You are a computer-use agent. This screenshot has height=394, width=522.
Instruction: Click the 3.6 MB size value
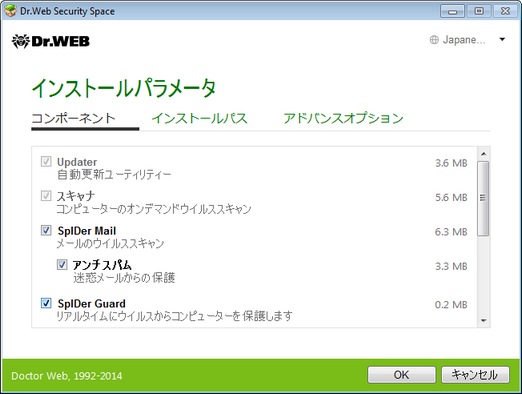click(x=451, y=163)
